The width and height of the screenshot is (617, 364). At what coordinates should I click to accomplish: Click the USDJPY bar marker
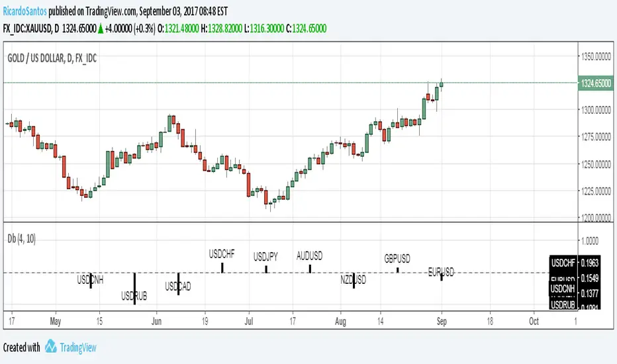[x=266, y=269]
